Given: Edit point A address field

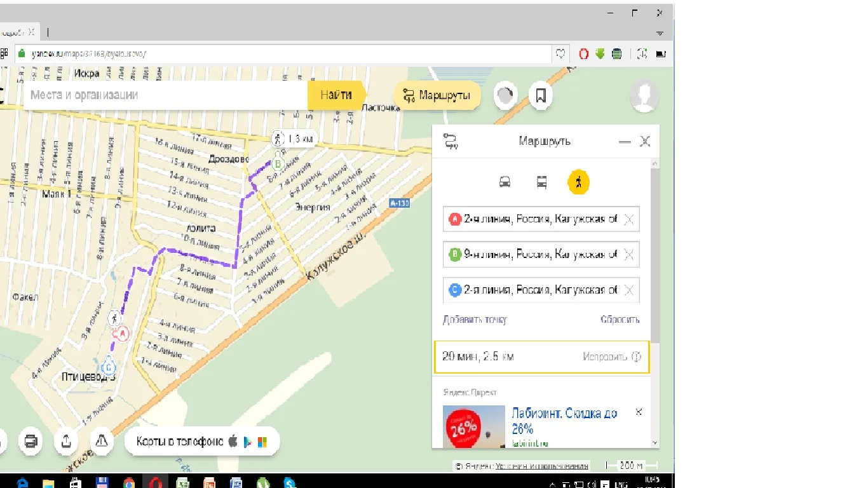Looking at the screenshot, I should point(541,219).
